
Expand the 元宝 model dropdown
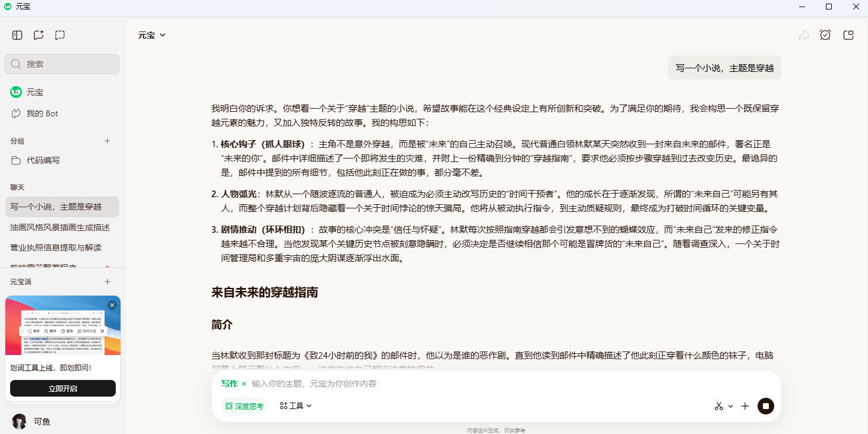(x=152, y=35)
